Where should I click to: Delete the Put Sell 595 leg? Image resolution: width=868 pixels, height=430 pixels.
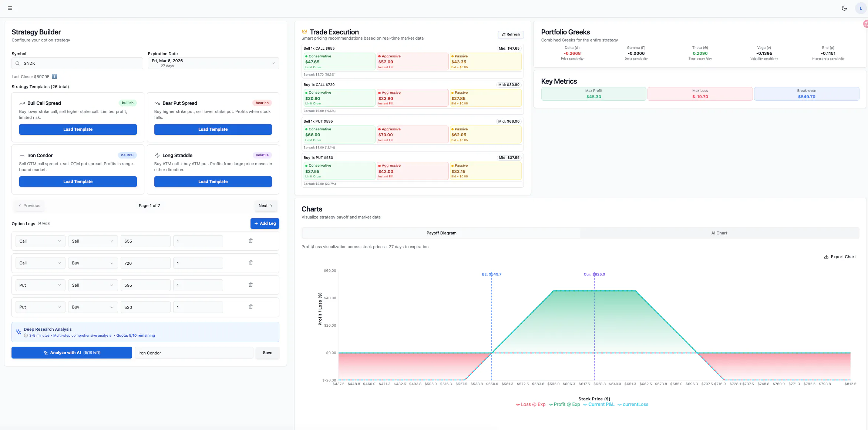coord(250,285)
